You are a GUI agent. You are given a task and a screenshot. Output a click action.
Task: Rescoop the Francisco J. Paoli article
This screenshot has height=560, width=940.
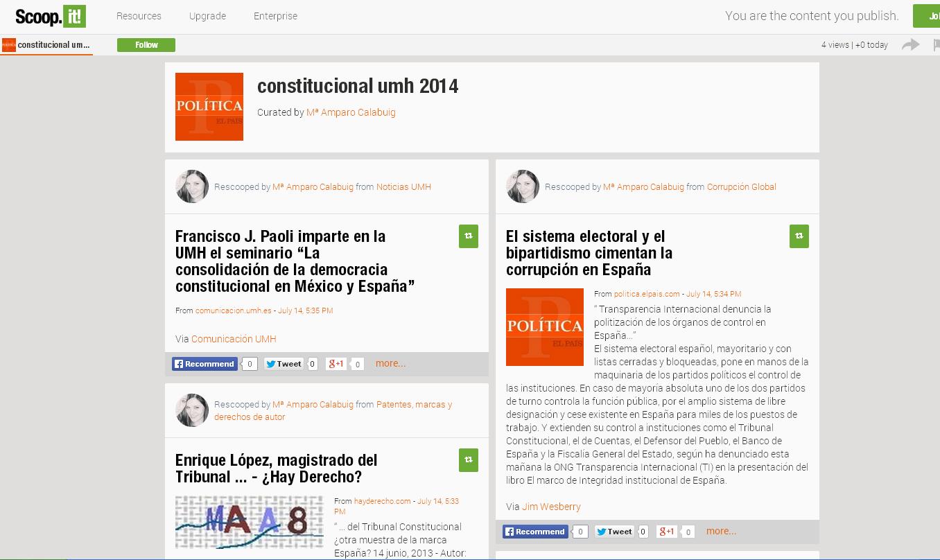click(x=469, y=236)
